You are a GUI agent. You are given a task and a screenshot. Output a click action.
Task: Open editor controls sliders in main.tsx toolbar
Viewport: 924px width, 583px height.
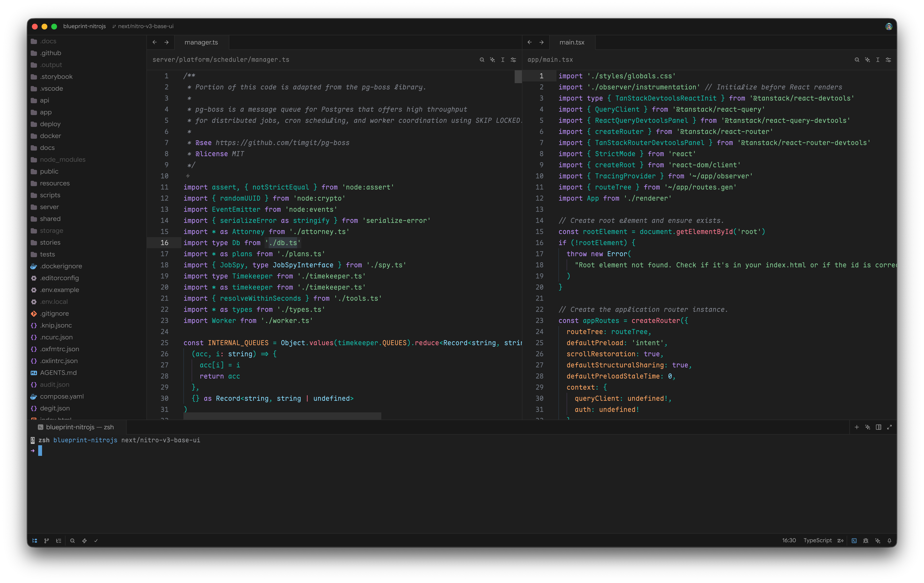[x=888, y=59]
